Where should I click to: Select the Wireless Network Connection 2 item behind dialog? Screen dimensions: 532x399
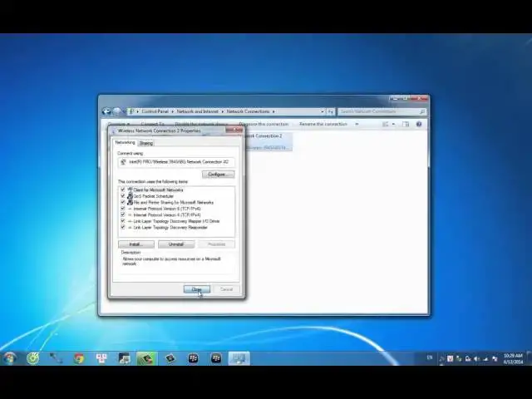click(x=267, y=141)
